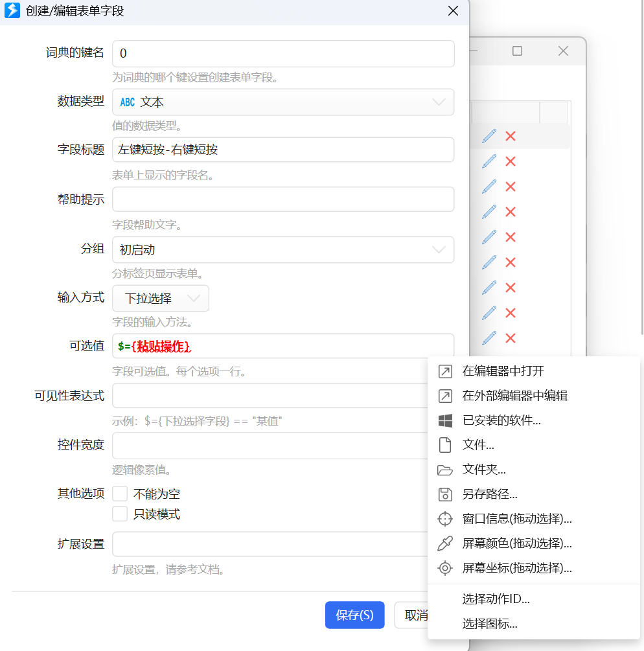Choose 在外部编辑器中编辑 from the context menu

pos(534,396)
